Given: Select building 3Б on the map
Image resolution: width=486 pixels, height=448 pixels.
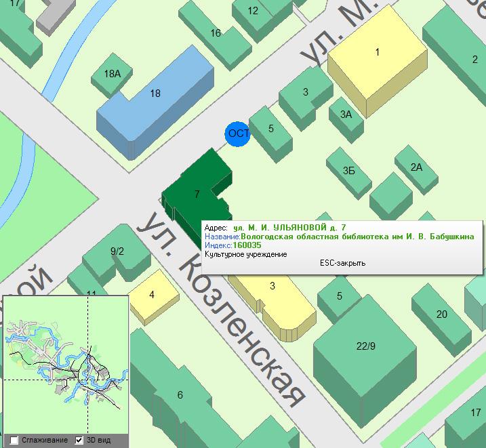Looking at the screenshot, I should (348, 171).
